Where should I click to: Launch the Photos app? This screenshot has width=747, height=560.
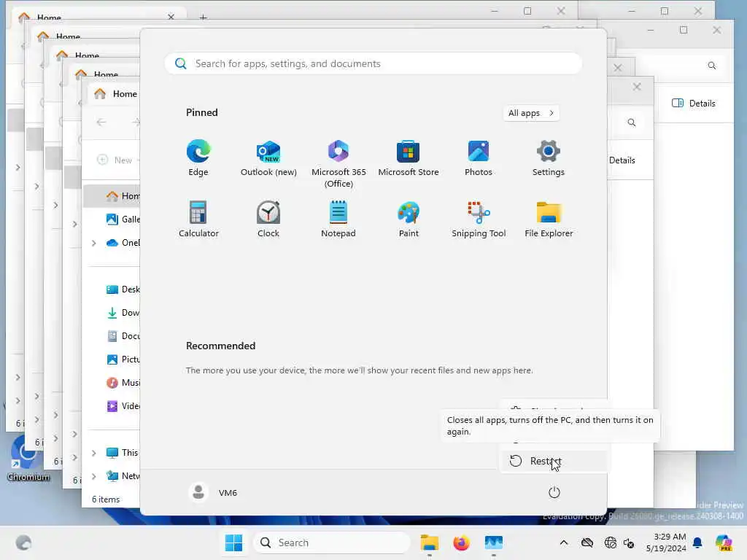pyautogui.click(x=479, y=158)
